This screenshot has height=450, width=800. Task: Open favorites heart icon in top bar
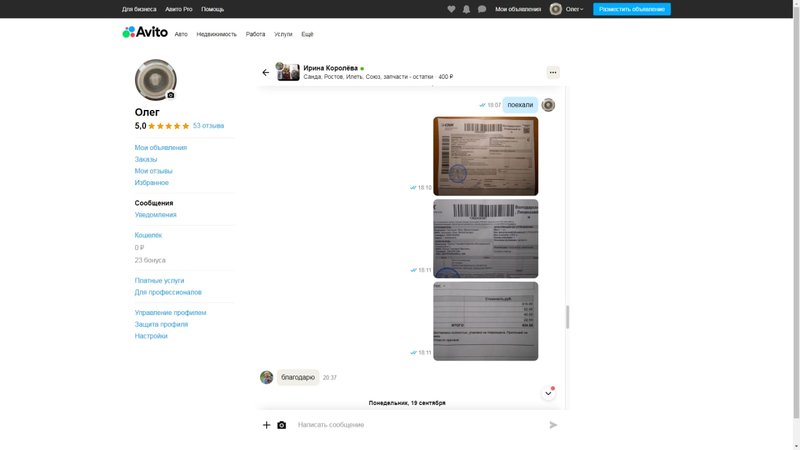[451, 9]
